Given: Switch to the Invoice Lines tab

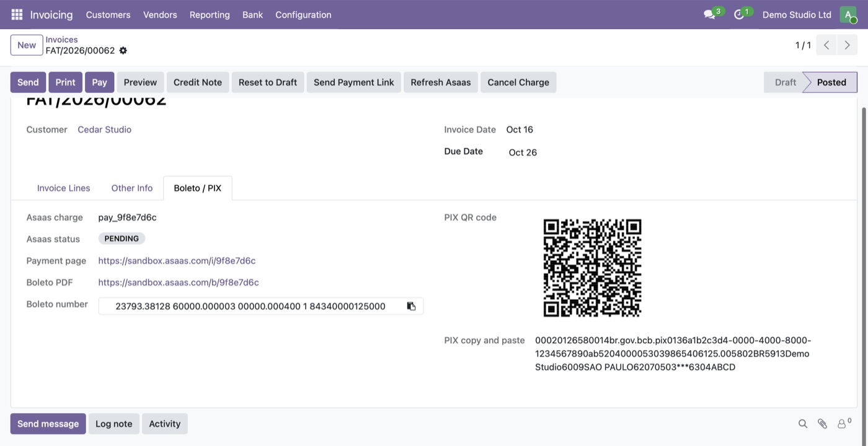Looking at the screenshot, I should pyautogui.click(x=64, y=188).
